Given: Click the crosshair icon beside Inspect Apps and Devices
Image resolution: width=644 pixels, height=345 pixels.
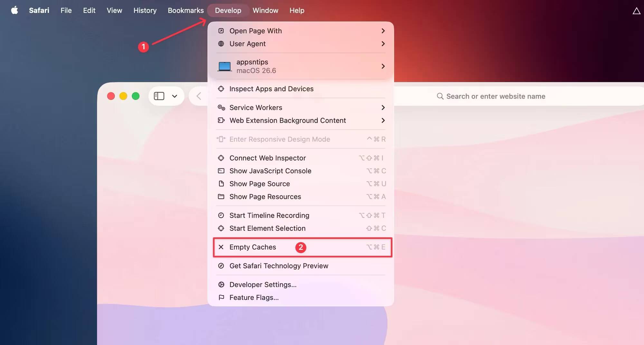Looking at the screenshot, I should click(221, 89).
